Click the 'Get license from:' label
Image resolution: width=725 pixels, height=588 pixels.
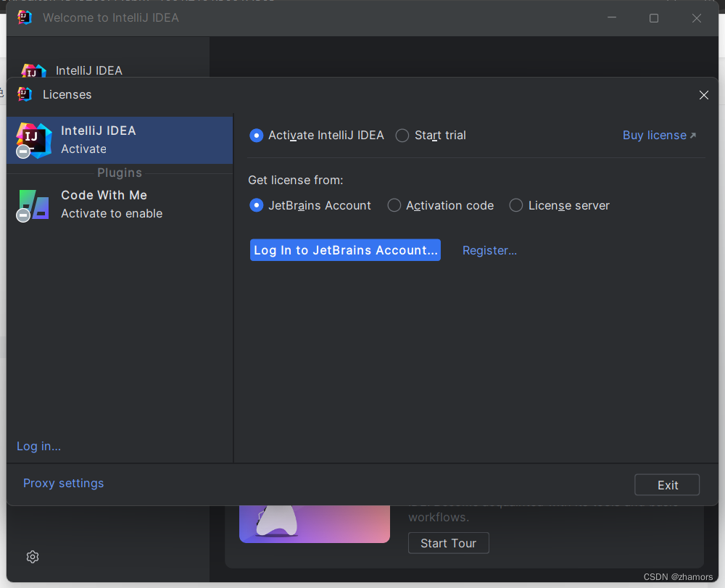click(x=296, y=180)
